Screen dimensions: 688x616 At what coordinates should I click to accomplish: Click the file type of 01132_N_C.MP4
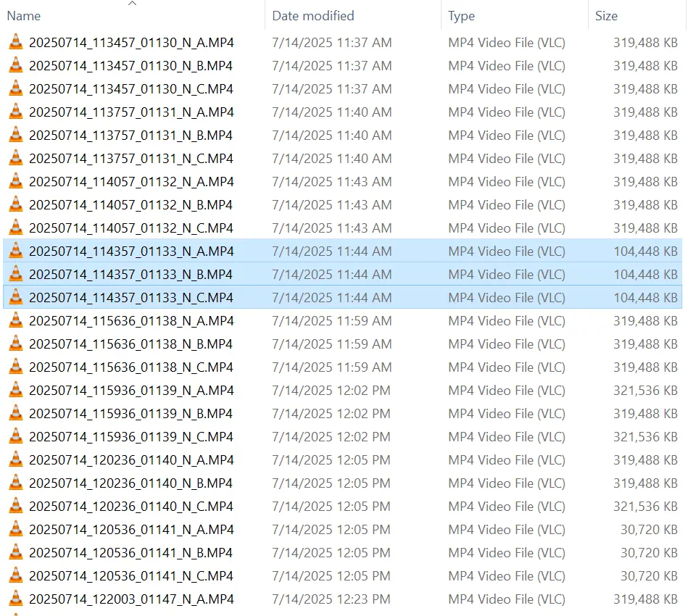tap(506, 228)
